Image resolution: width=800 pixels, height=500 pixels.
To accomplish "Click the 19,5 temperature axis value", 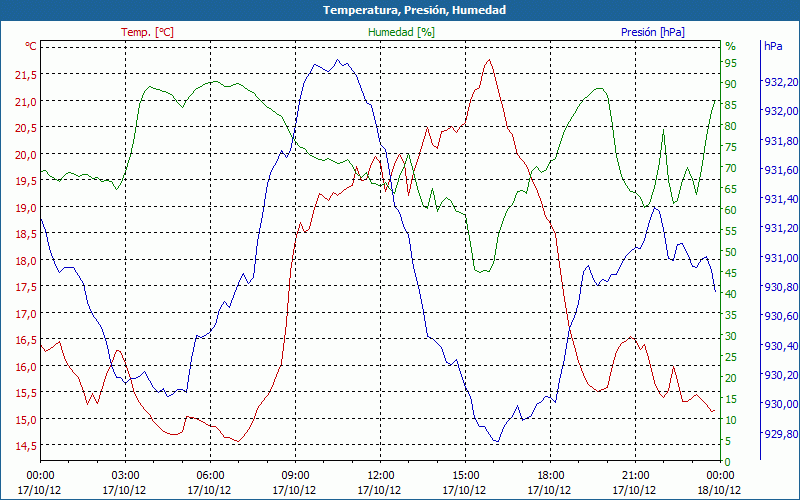I will click(x=26, y=181).
